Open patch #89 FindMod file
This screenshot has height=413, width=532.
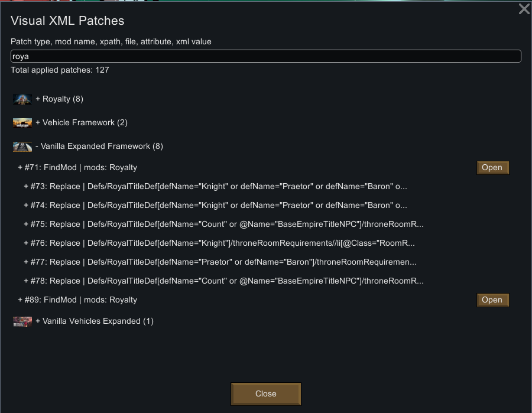point(492,300)
